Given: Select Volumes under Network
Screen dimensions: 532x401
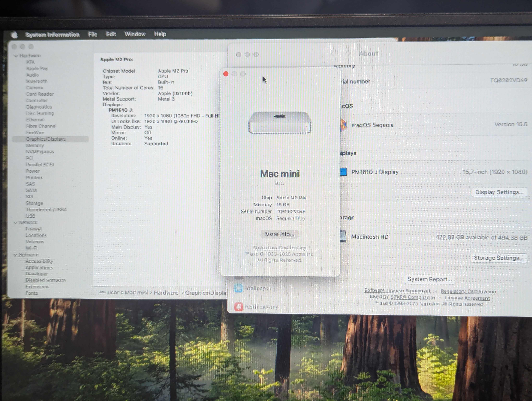Looking at the screenshot, I should (35, 242).
